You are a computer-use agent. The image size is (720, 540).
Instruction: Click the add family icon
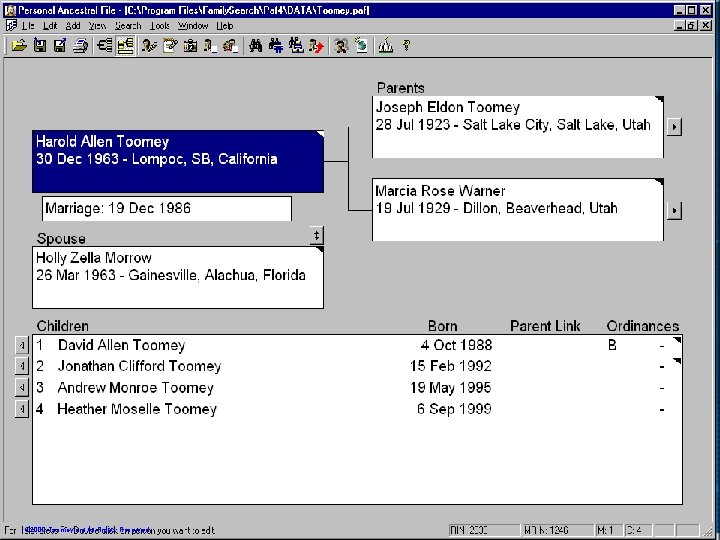click(231, 45)
